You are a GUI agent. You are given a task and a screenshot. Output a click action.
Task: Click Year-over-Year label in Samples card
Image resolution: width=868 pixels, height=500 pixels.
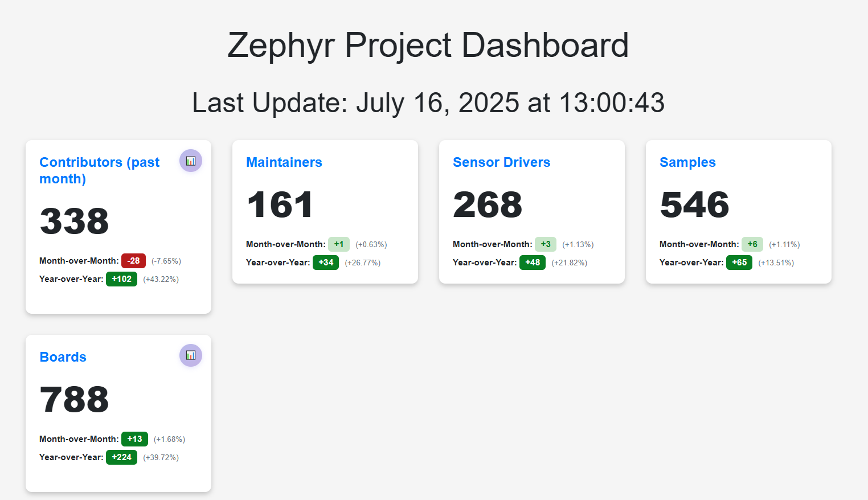[x=691, y=263]
